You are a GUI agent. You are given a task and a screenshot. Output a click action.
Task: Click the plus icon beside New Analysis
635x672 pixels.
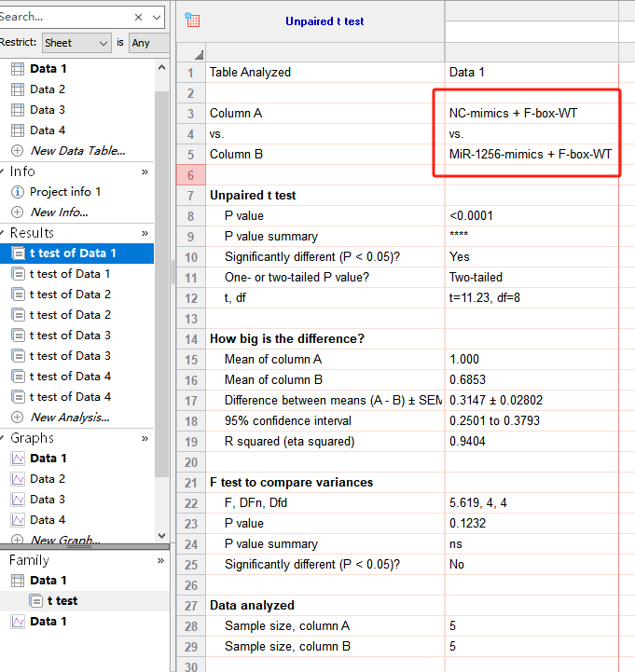17,418
